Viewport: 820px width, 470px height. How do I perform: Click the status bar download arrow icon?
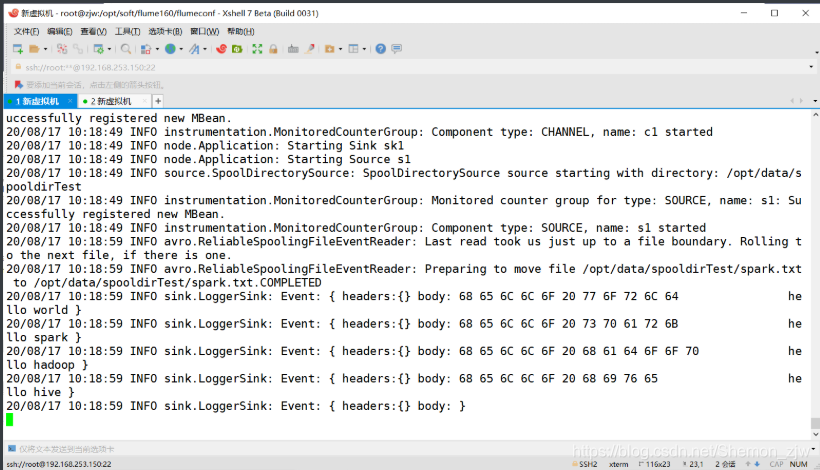[x=757, y=464]
